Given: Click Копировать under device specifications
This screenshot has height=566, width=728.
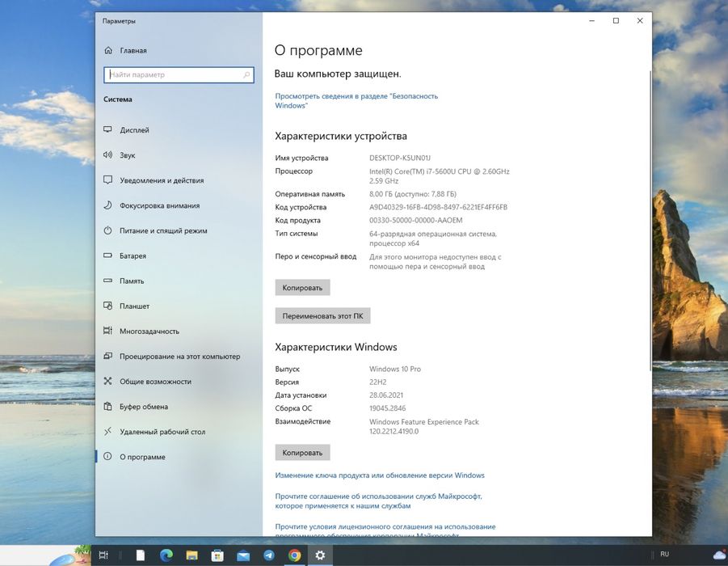Looking at the screenshot, I should (x=302, y=288).
